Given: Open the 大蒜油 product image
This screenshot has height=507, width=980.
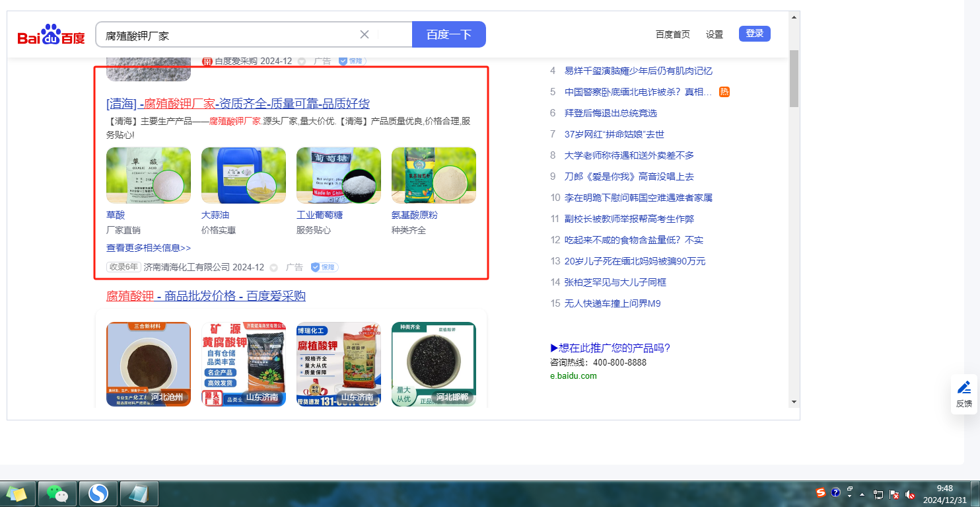Looking at the screenshot, I should point(244,175).
